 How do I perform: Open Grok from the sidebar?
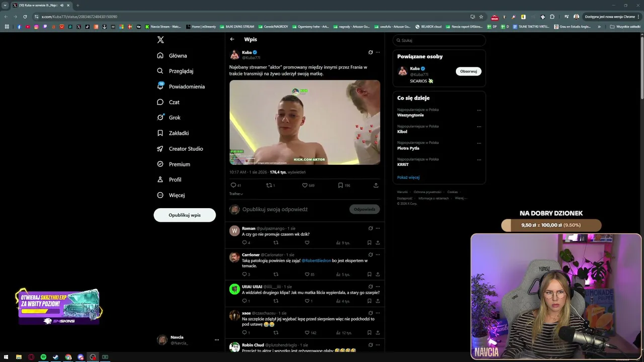coord(169,118)
